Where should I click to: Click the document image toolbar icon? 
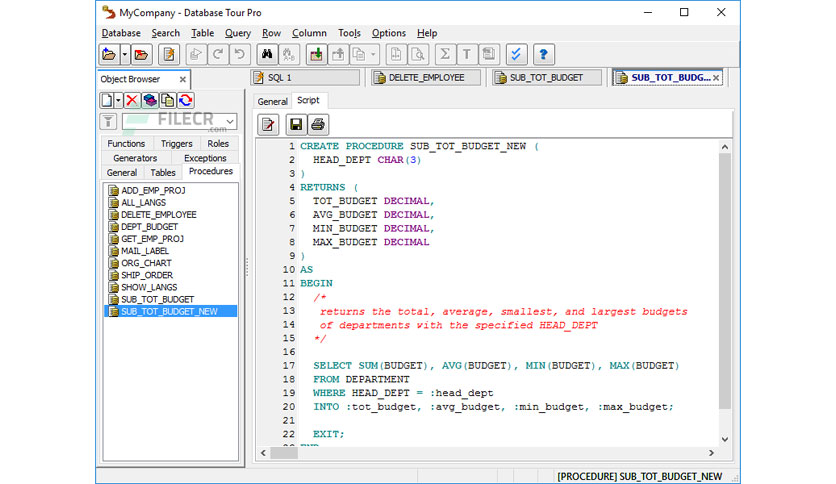coord(488,54)
